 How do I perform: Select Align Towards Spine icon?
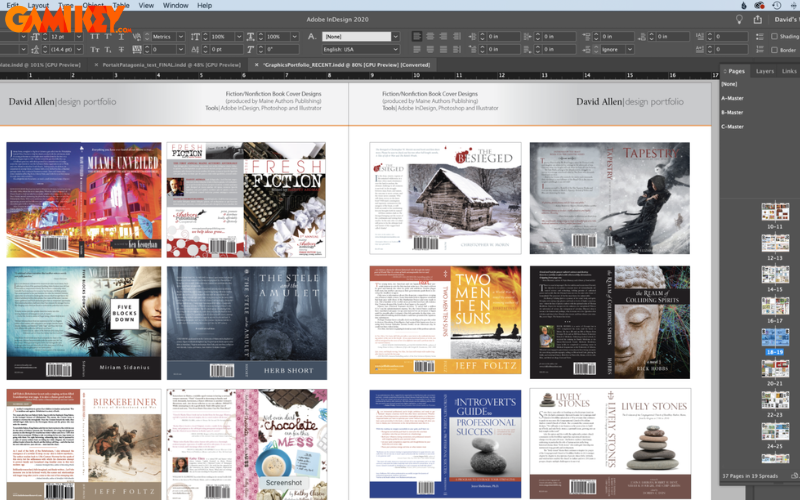pyautogui.click(x=457, y=36)
